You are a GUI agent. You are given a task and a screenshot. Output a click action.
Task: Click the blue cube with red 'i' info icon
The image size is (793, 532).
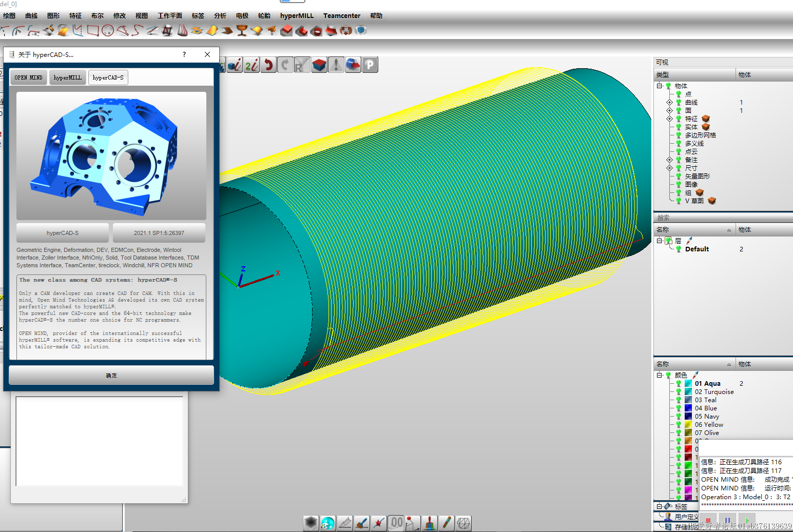point(235,65)
